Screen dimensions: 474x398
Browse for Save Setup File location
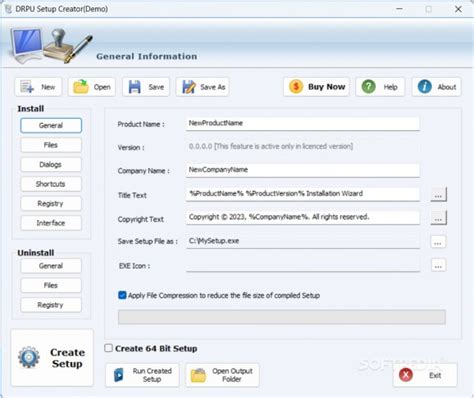(x=438, y=242)
